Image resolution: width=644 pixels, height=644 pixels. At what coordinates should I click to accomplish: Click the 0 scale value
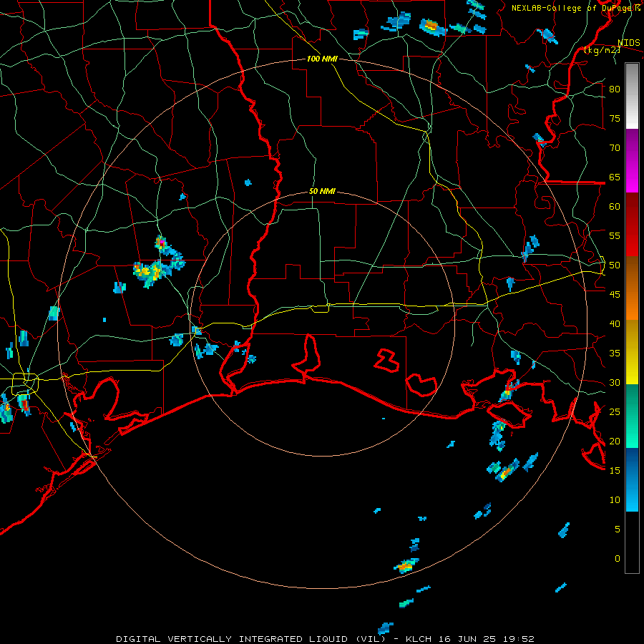618,559
